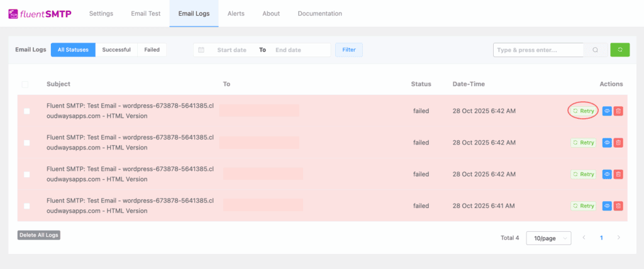Click the magnifier search icon

tap(595, 50)
